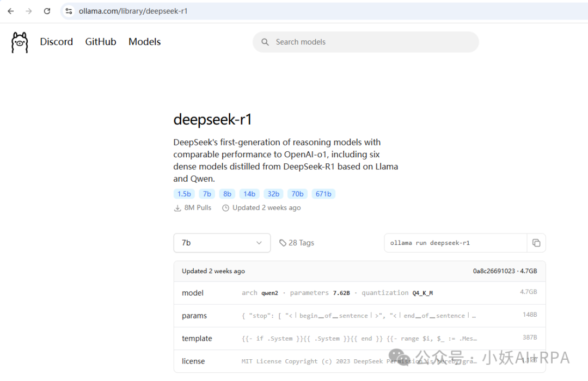588x381 pixels.
Task: Click the clock icon beside Updated
Action: [225, 208]
